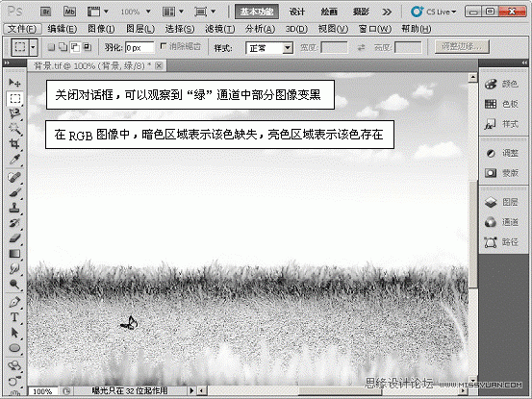Open the Paths panel
The image size is (532, 399).
[502, 242]
